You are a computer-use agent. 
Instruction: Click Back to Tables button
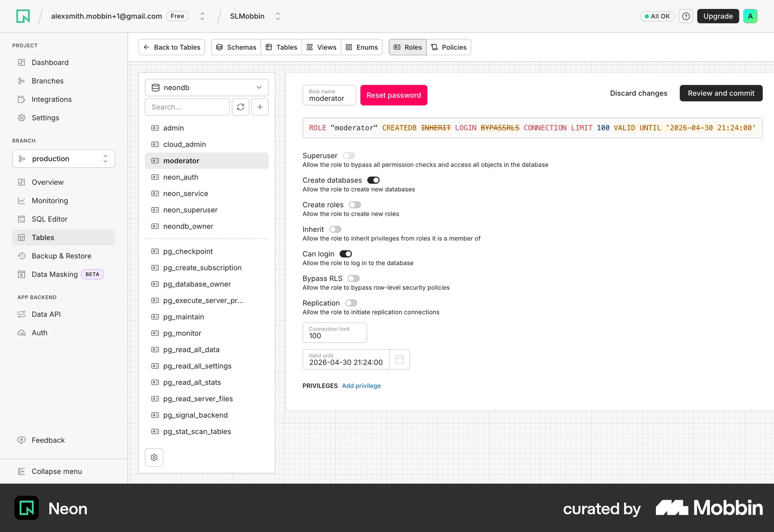tap(172, 47)
